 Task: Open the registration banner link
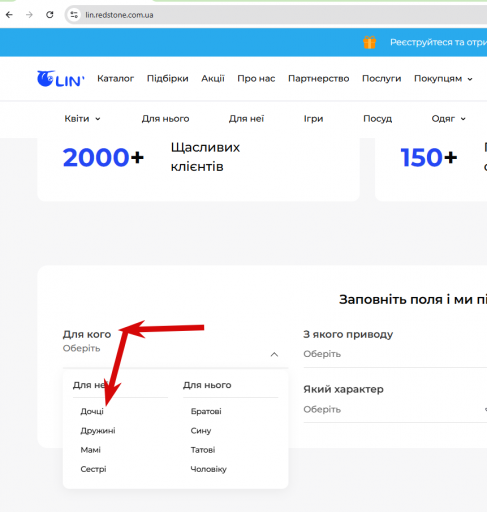438,42
